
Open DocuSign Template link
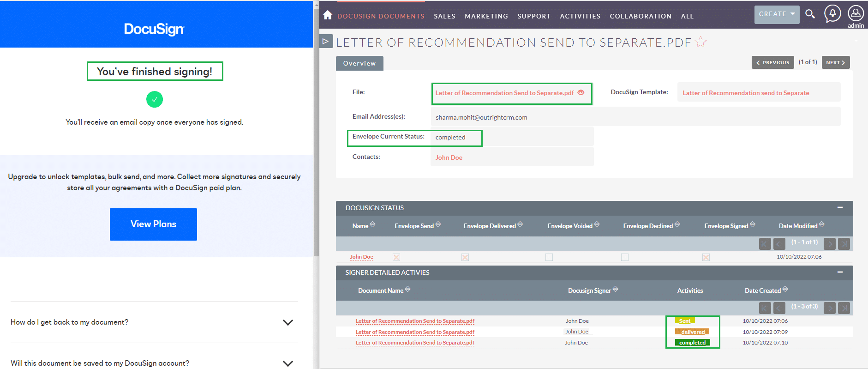[746, 93]
